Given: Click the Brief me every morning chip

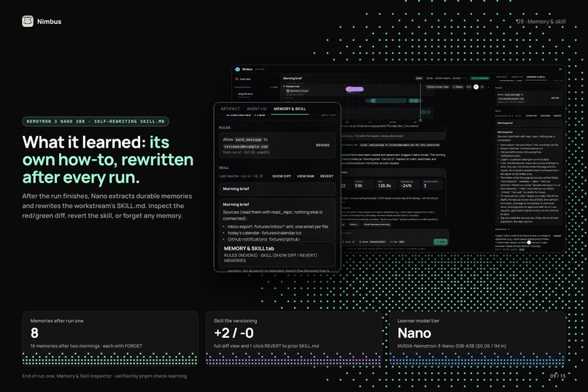Looking at the screenshot, I should [x=377, y=224].
